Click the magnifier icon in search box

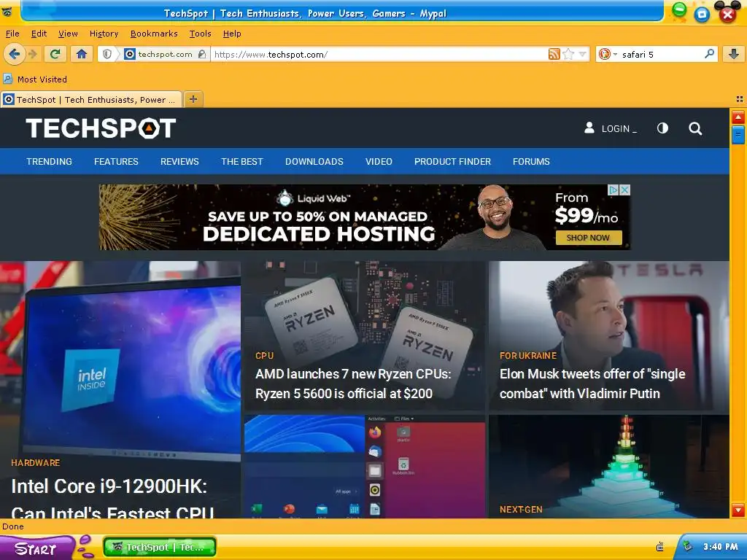tap(709, 54)
